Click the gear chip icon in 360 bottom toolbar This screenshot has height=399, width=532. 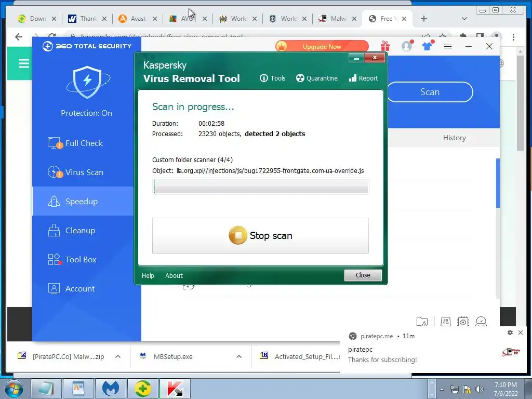(x=463, y=321)
